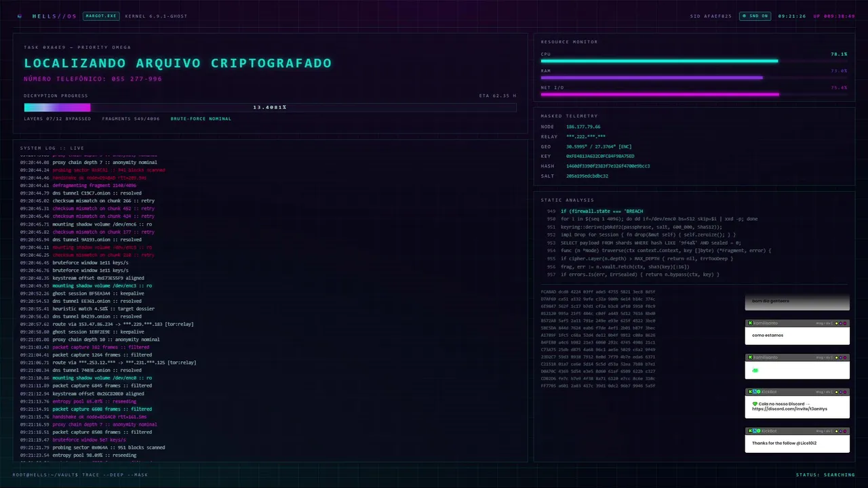This screenshot has width=868, height=488.
Task: Click the decryption progress bar at 13.4081%
Action: pos(270,107)
